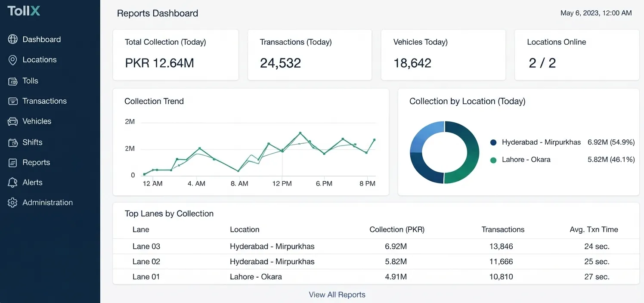Click the Collection Trend chart title

[154, 102]
